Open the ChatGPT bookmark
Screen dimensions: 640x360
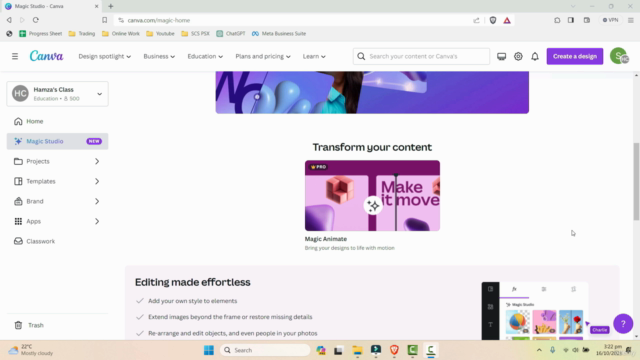click(231, 33)
